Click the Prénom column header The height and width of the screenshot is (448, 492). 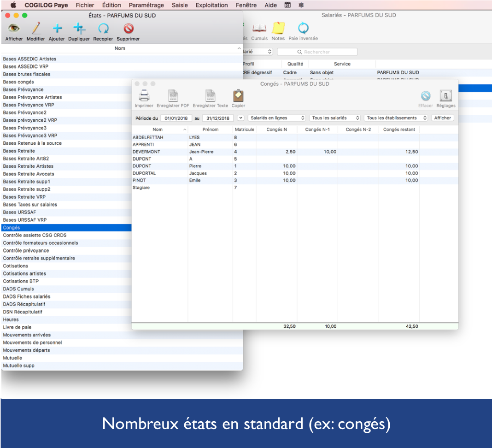click(211, 130)
